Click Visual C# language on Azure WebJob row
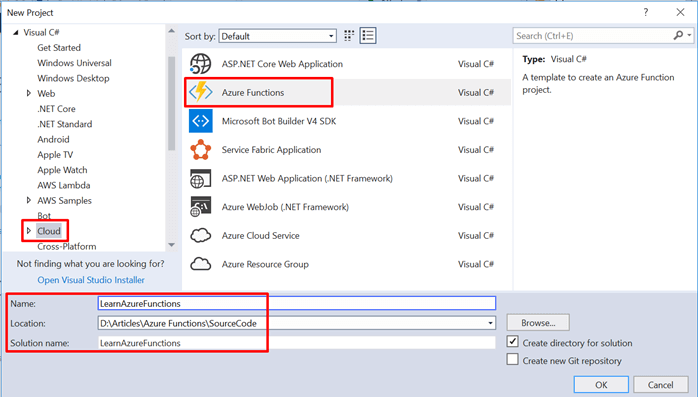Screen dimensions: 698x397 pos(476,207)
